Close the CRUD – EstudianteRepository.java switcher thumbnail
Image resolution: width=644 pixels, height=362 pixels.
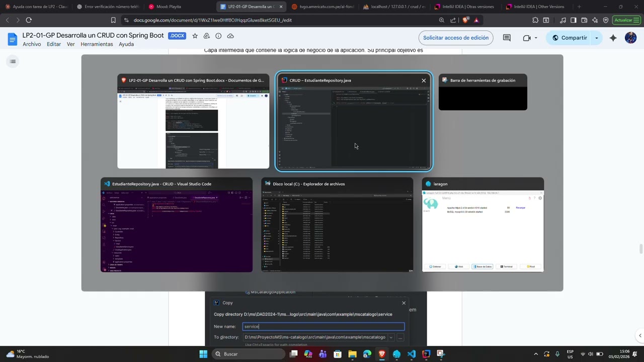pos(424,80)
